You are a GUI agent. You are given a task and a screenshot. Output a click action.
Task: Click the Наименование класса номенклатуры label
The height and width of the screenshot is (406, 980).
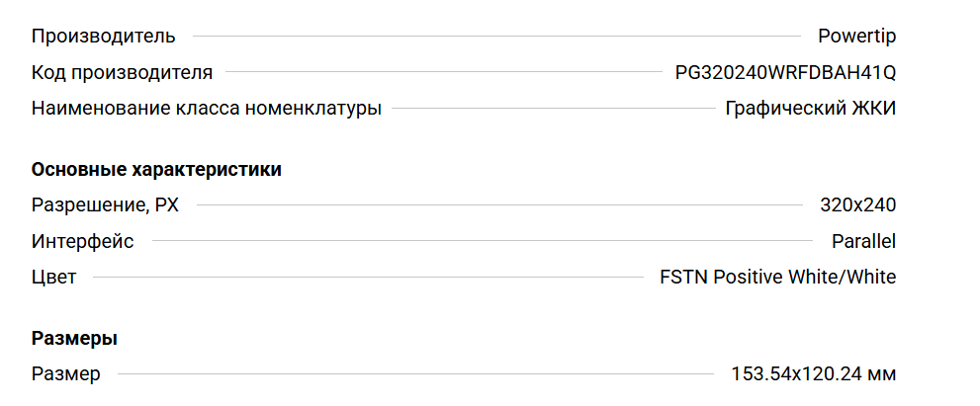(x=206, y=108)
